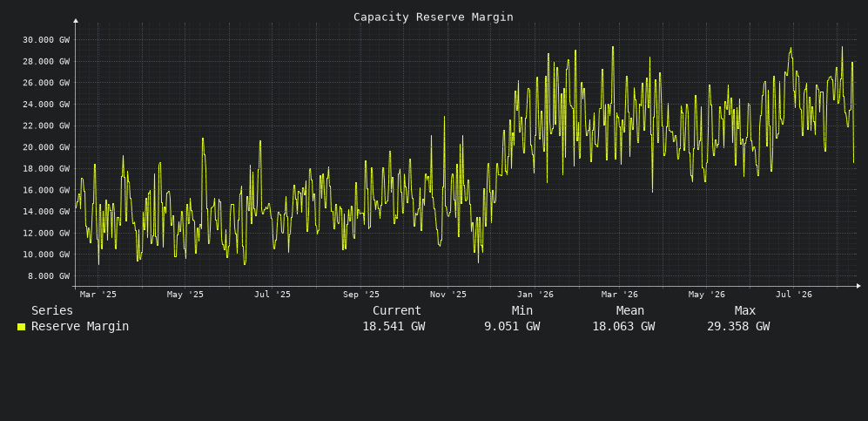
Task: Click the Series column header
Action: pyautogui.click(x=52, y=311)
